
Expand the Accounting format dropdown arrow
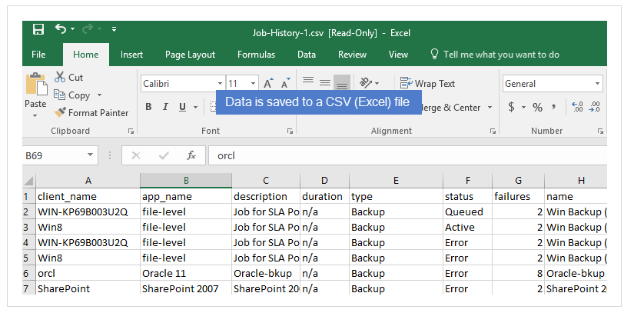pyautogui.click(x=523, y=107)
